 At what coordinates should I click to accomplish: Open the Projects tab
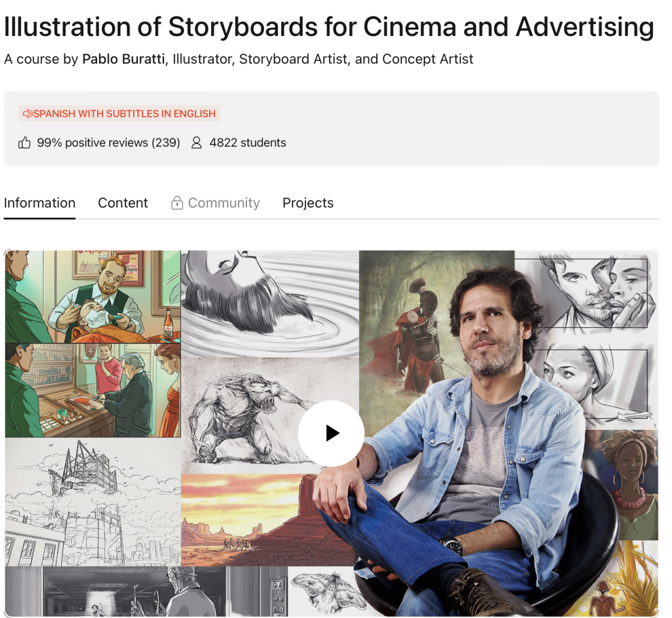pyautogui.click(x=308, y=203)
